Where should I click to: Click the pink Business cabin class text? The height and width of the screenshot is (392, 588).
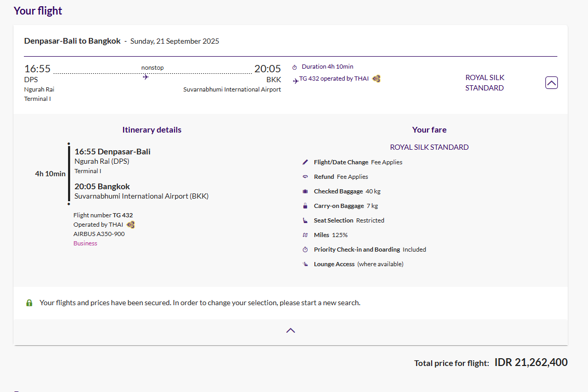[x=85, y=243]
